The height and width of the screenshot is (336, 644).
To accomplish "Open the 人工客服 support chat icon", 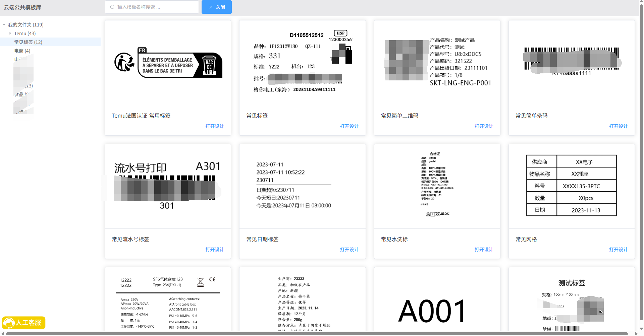I will tap(24, 323).
